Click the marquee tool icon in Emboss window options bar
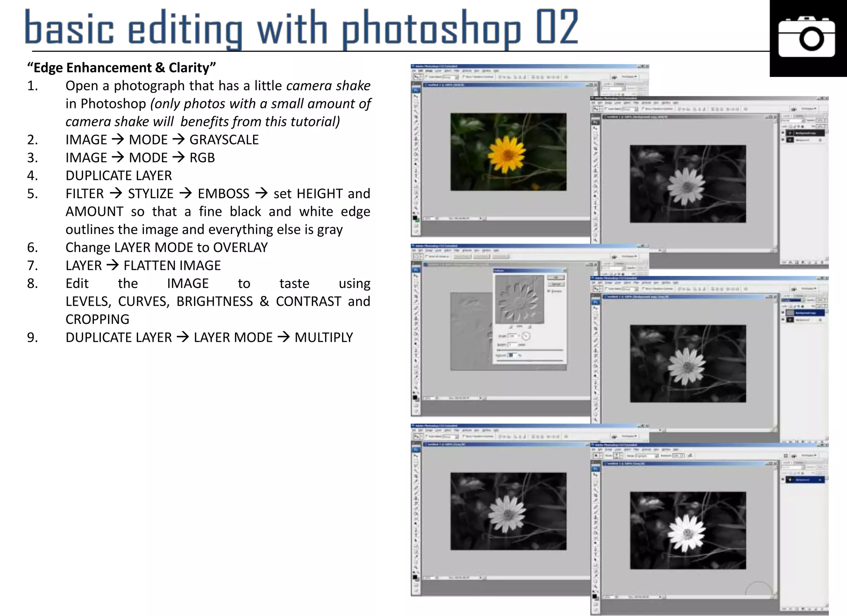 [416, 256]
